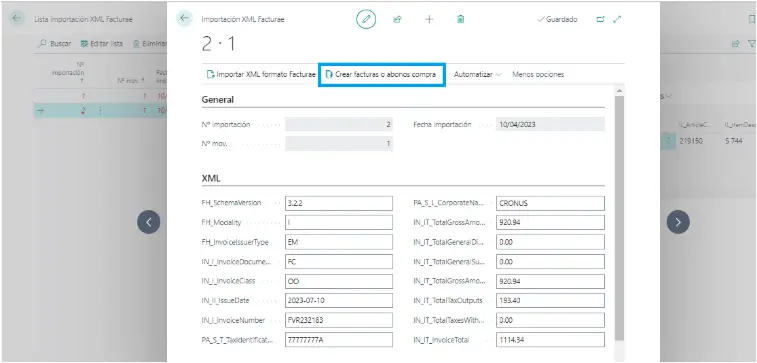Open the row options for import 2 in the list
This screenshot has height=363, width=757.
click(100, 111)
